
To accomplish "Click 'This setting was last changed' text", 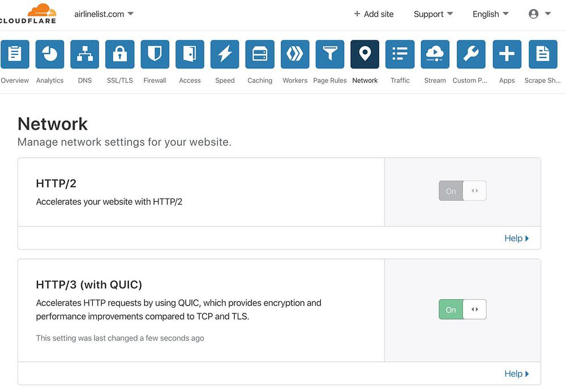I will pyautogui.click(x=120, y=338).
